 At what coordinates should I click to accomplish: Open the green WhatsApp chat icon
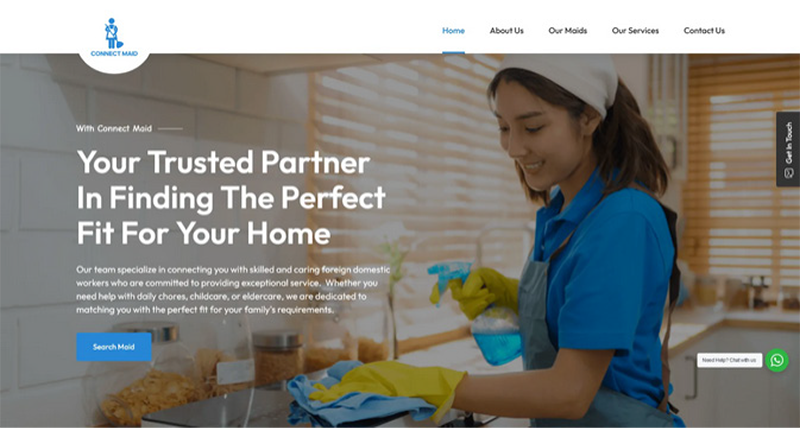tap(777, 360)
